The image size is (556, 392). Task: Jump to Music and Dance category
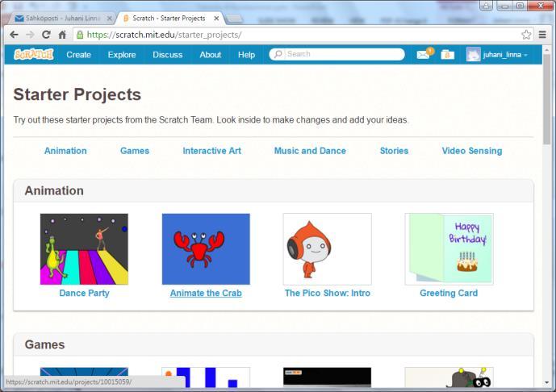tap(310, 151)
